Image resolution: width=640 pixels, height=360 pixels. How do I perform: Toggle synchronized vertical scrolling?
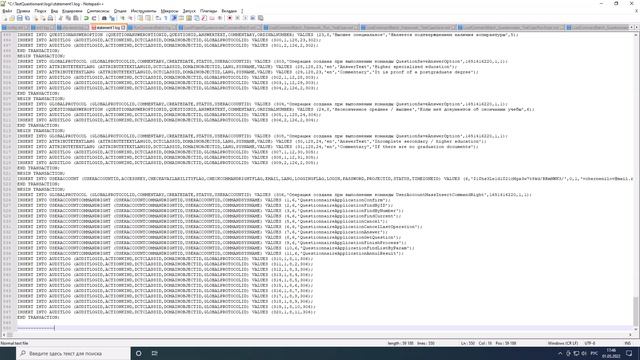pos(140,18)
